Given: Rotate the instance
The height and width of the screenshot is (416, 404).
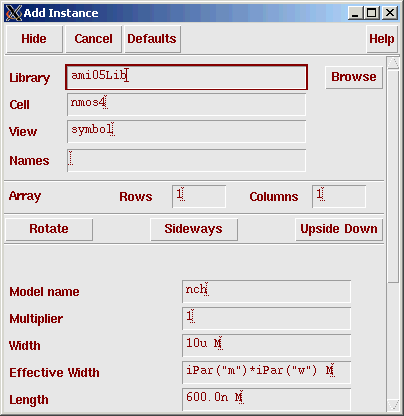Looking at the screenshot, I should [x=49, y=229].
